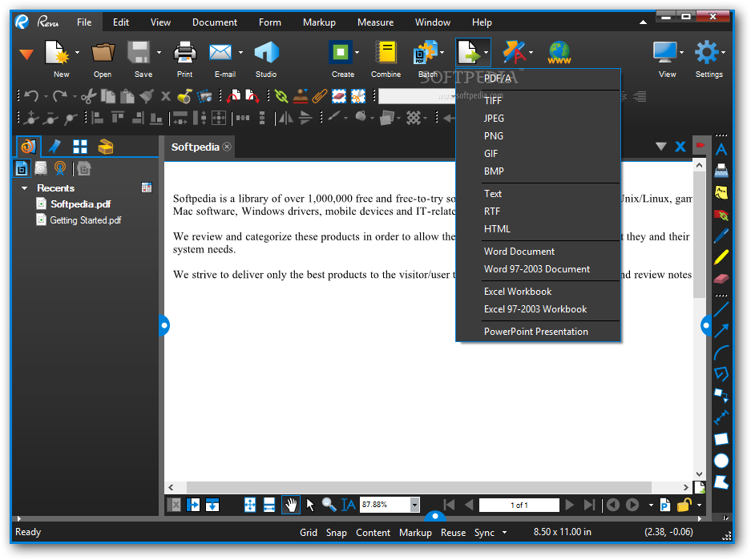Toggle Snap in status bar
The width and height of the screenshot is (751, 560).
click(x=336, y=532)
